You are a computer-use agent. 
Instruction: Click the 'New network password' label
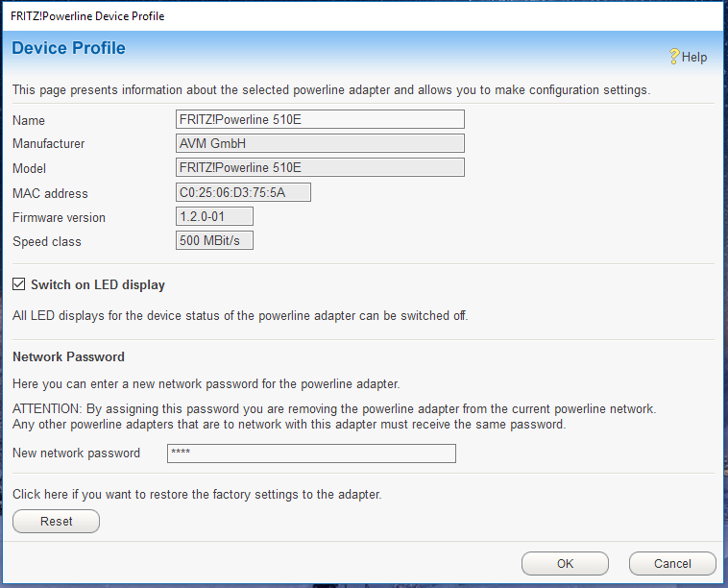[x=76, y=453]
